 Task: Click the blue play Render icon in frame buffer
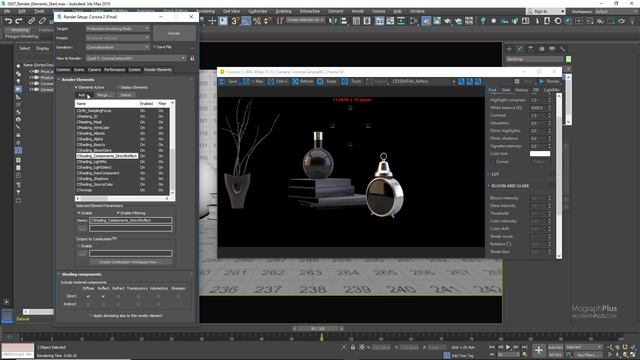pos(542,82)
